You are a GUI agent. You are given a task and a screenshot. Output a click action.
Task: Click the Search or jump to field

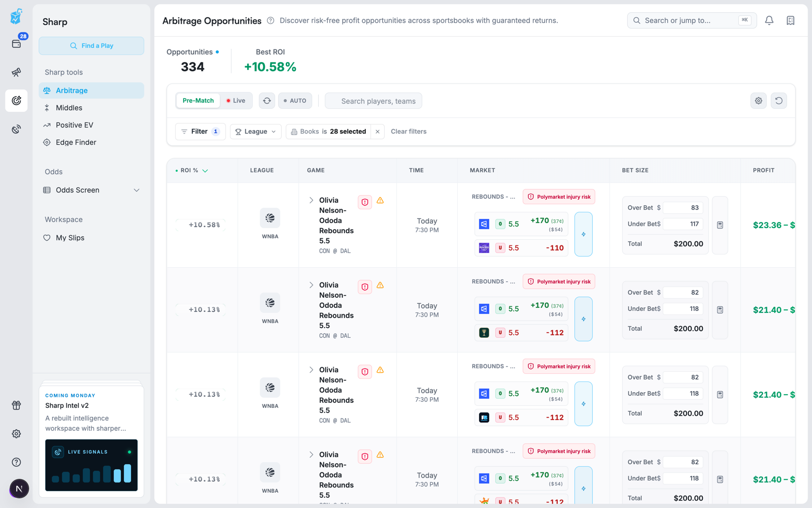[x=692, y=20]
